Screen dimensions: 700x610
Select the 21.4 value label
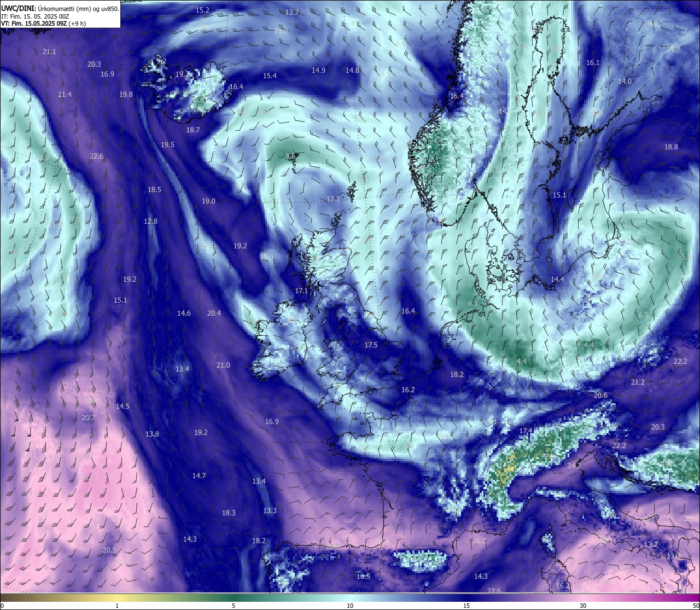(65, 94)
